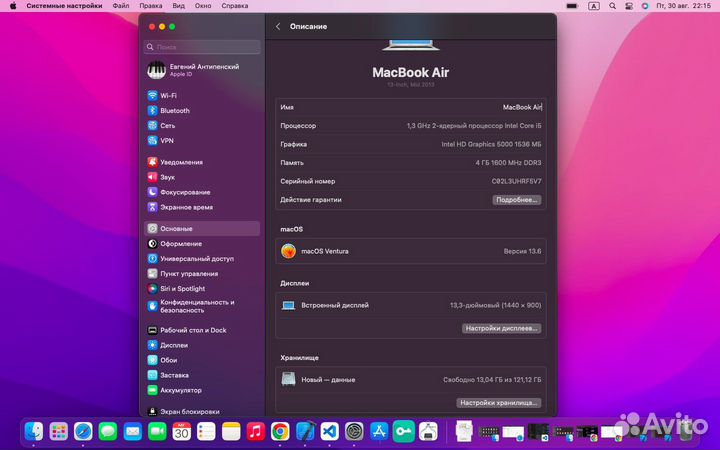Click serial number C02L3UHRF5V7
Image resolution: width=720 pixels, height=450 pixels.
coord(516,181)
